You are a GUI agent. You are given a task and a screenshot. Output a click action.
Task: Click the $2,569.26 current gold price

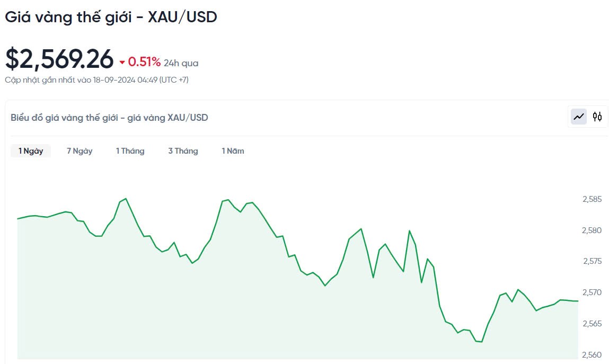click(59, 59)
